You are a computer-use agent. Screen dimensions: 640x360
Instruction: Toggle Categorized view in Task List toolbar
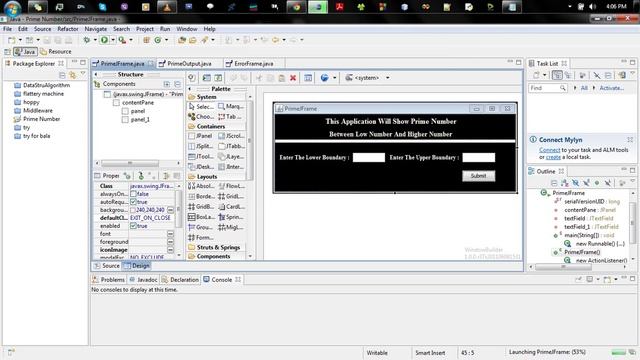click(x=557, y=75)
